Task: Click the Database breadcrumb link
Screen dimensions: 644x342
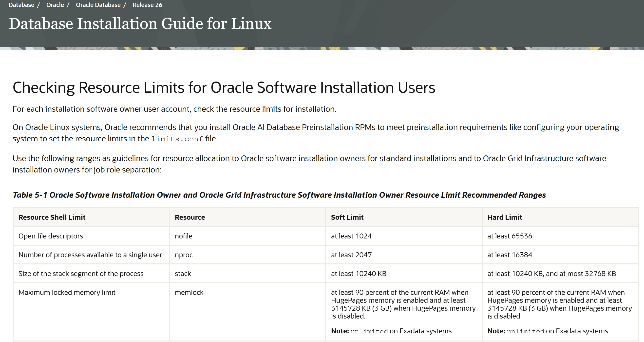Action: [21, 5]
